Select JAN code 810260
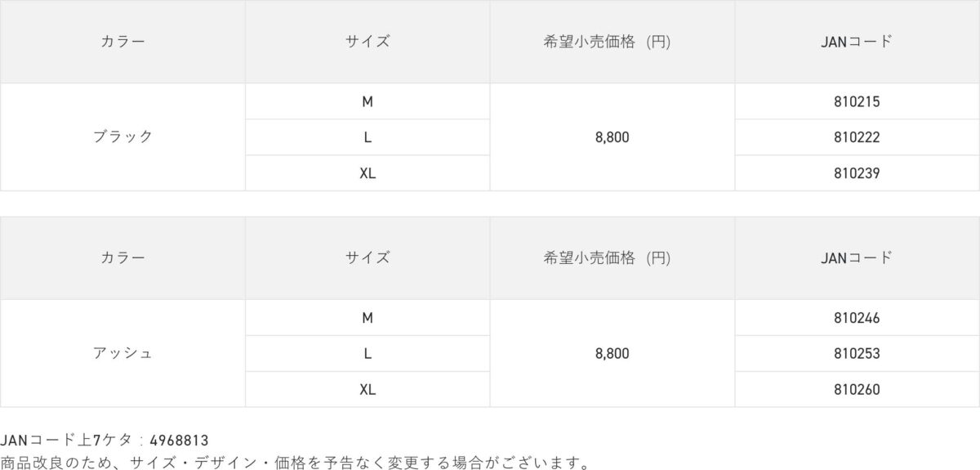 (857, 390)
